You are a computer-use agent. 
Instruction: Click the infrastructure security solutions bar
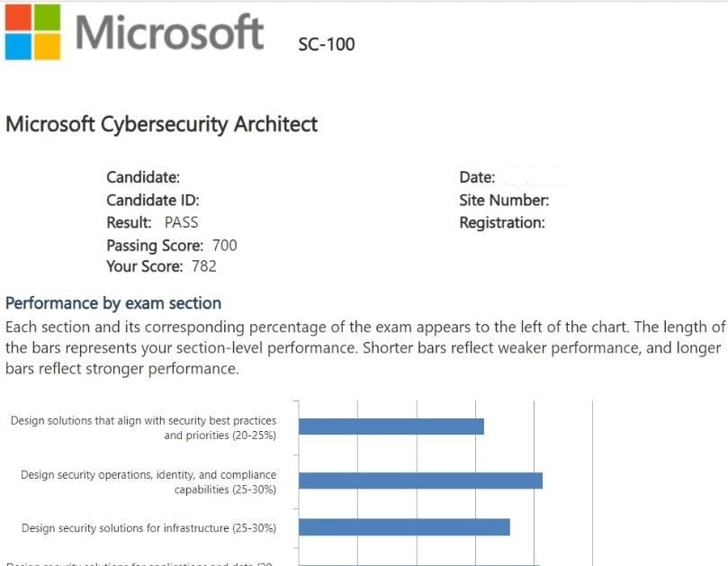(x=404, y=527)
